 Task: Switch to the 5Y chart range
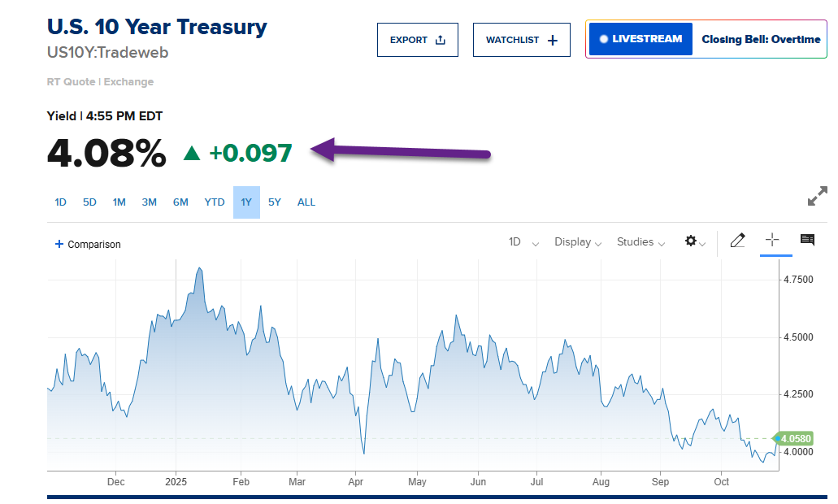275,202
